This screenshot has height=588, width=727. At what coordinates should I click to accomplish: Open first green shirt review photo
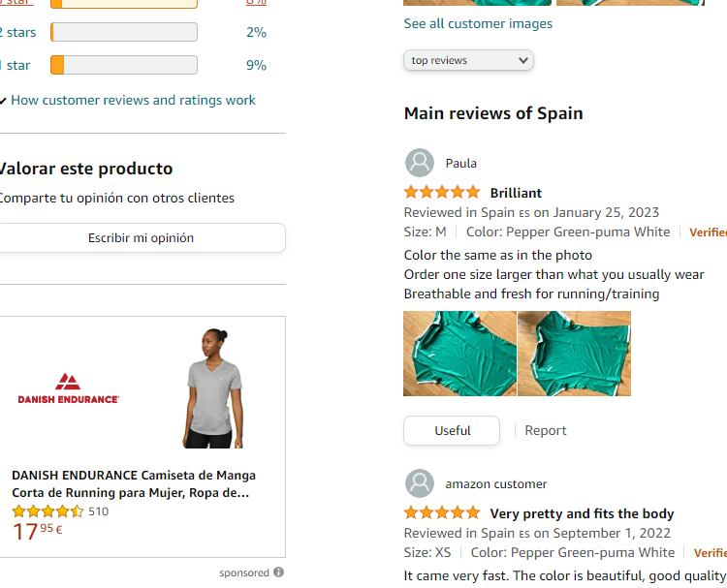[x=459, y=354]
